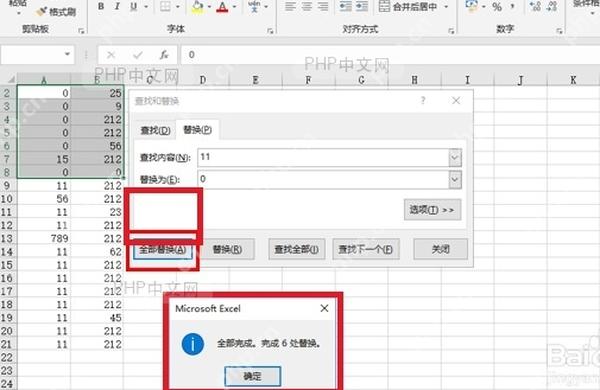Close the Microsoft Excel message box

324,308
